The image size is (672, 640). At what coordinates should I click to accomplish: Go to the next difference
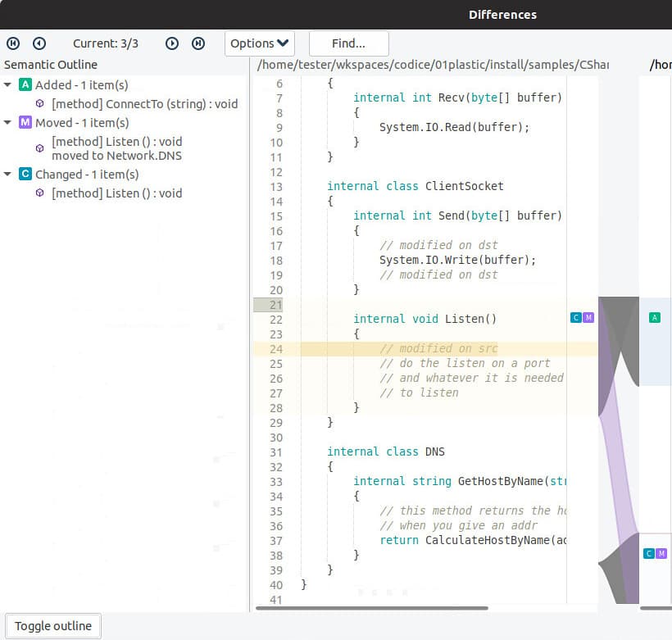tap(172, 43)
